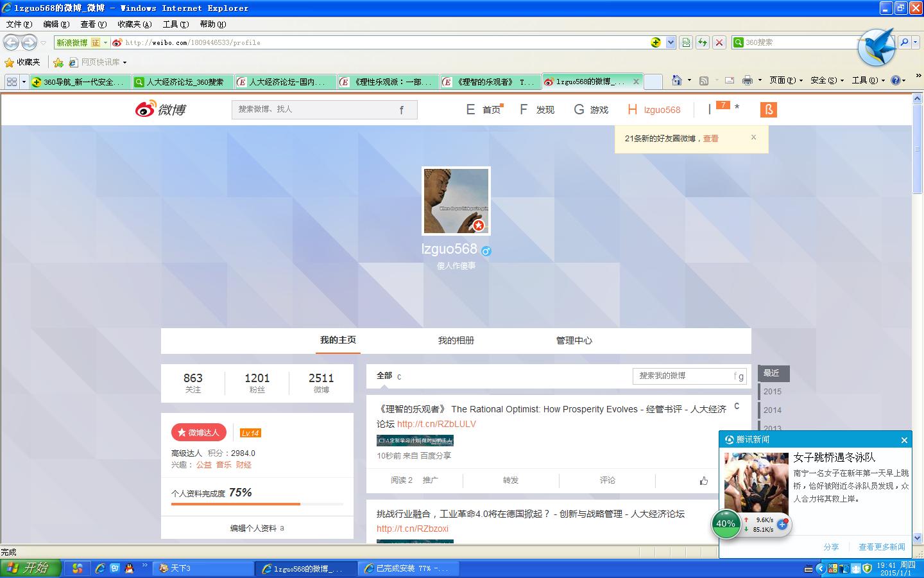Open the 帮助(H) menu
Screen dimensions: 924x578
[212, 24]
